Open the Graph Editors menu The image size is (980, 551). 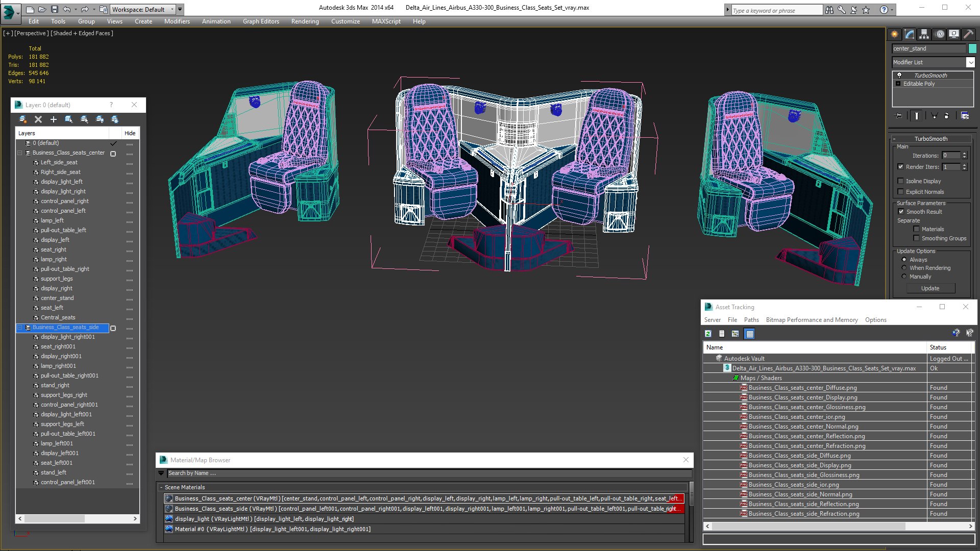261,21
